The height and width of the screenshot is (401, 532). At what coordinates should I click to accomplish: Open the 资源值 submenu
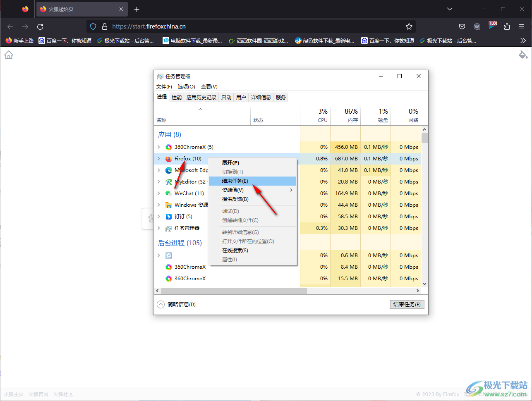click(x=252, y=190)
